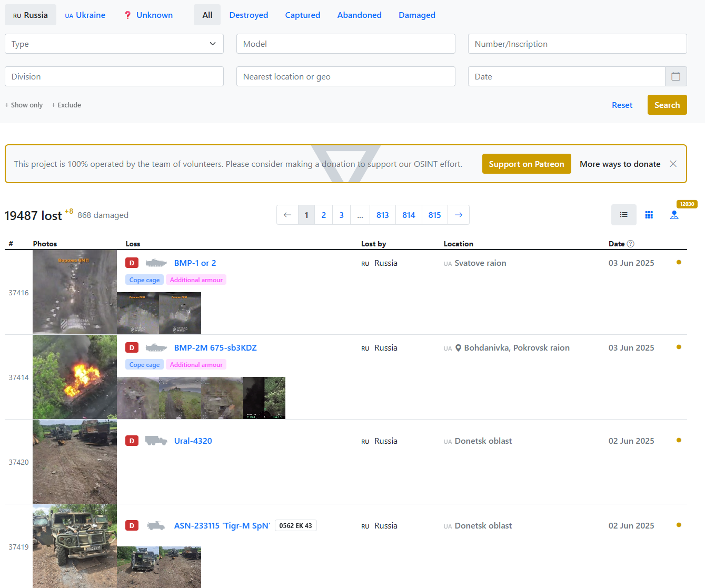Screen dimensions: 705x588
Task: Click red D badge for BMP-1 or 2
Action: 132,263
